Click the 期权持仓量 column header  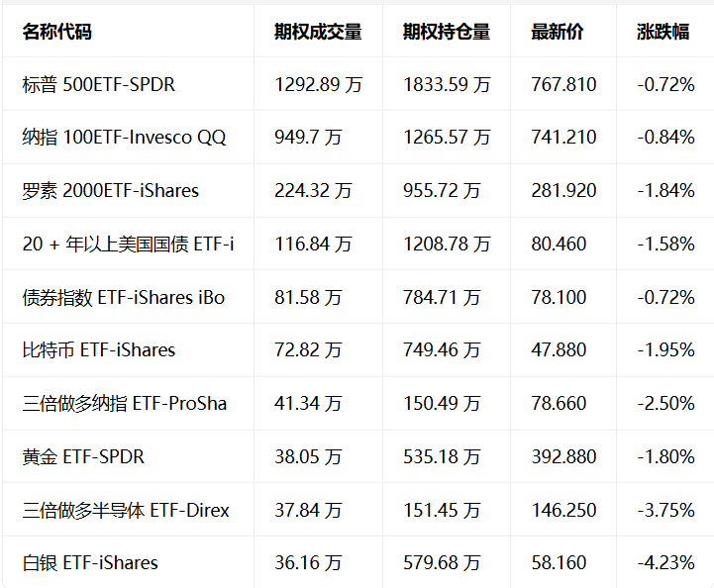[447, 32]
